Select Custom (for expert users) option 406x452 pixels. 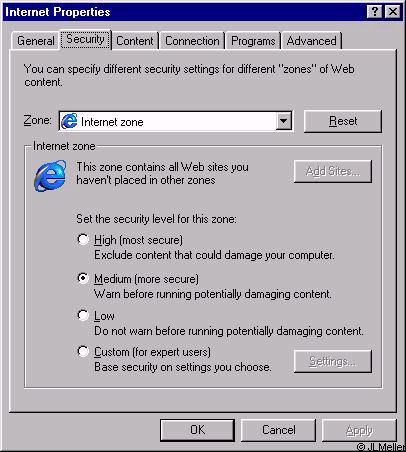[83, 351]
